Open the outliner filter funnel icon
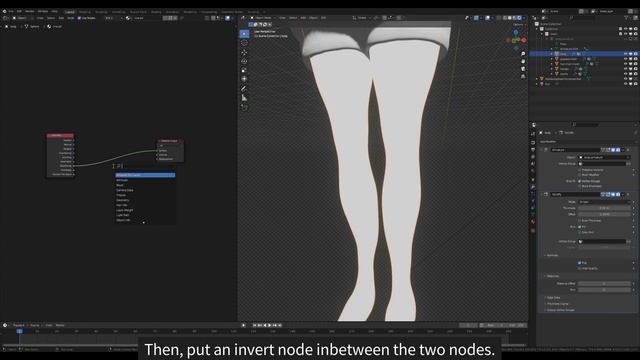The height and width of the screenshot is (360, 640). coord(627,18)
